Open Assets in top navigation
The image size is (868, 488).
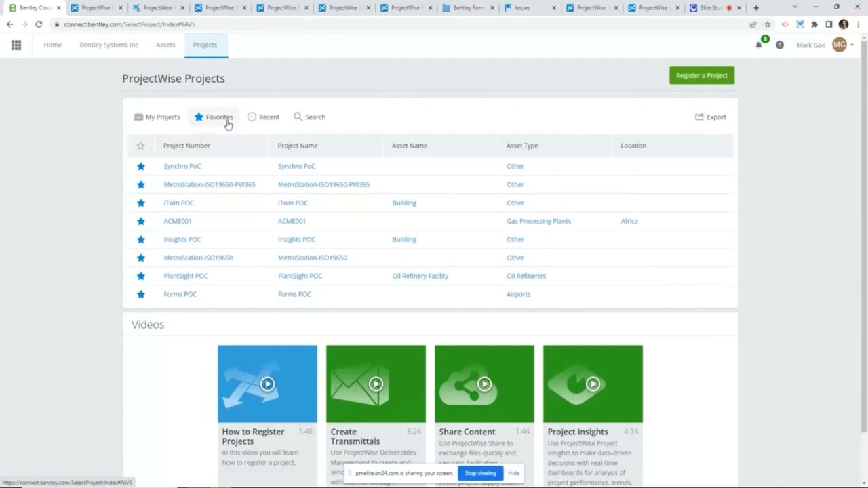click(x=165, y=45)
